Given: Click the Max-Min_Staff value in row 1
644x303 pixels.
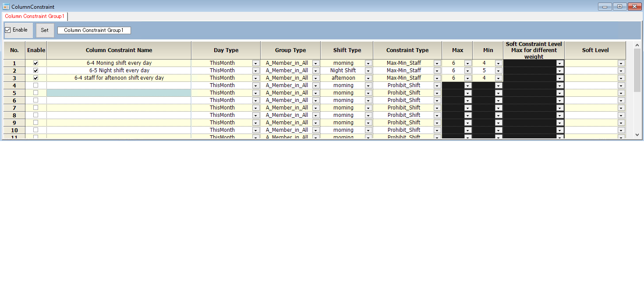Looking at the screenshot, I should coord(404,63).
